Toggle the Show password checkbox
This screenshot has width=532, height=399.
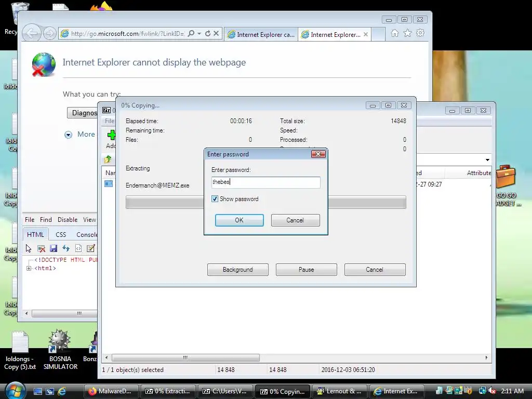[x=215, y=199]
